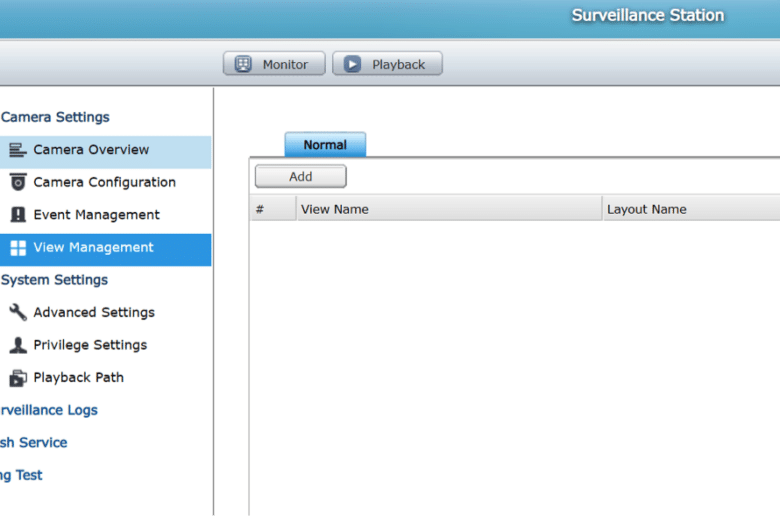Click the Advanced Settings wrench icon
This screenshot has width=780, height=516.
point(18,312)
